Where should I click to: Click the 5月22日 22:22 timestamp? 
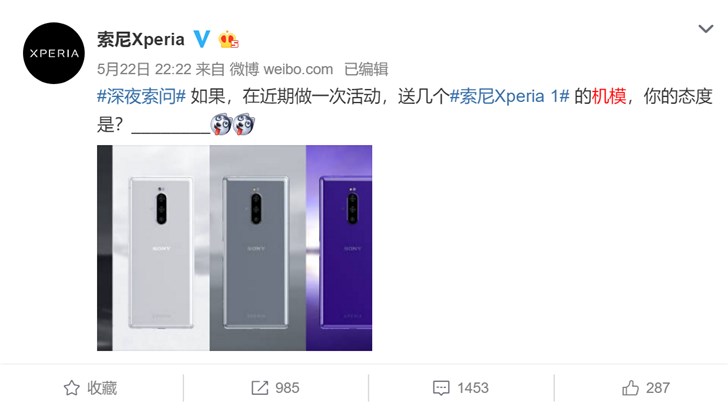point(144,69)
